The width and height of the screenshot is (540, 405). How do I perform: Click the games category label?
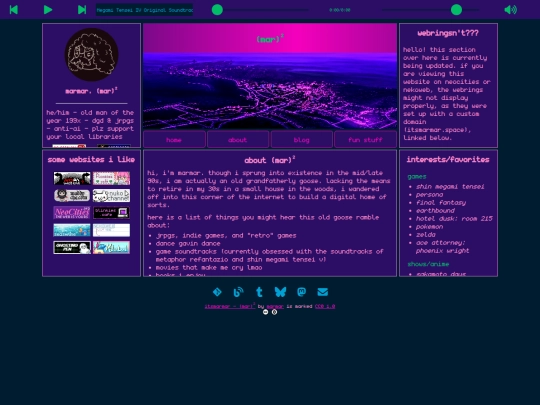417,177
